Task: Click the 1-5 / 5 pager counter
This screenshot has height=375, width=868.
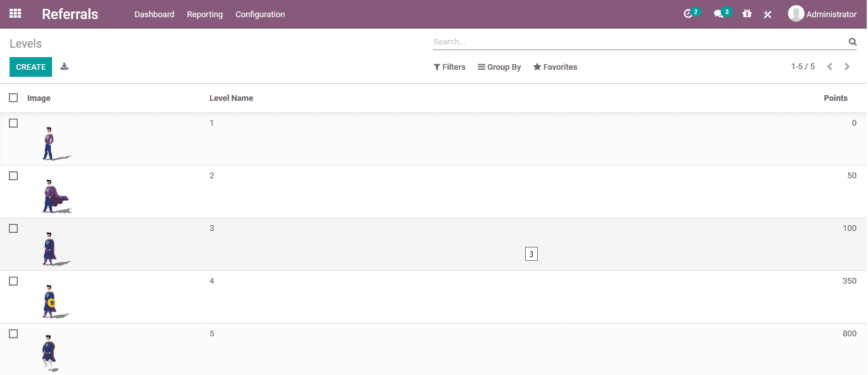Action: click(x=803, y=67)
